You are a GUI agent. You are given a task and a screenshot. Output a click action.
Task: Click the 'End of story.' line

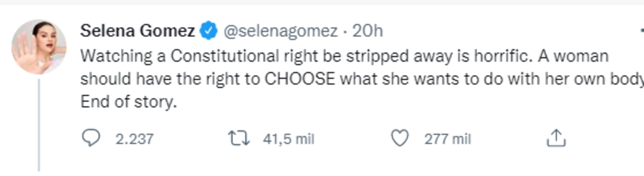coord(129,102)
